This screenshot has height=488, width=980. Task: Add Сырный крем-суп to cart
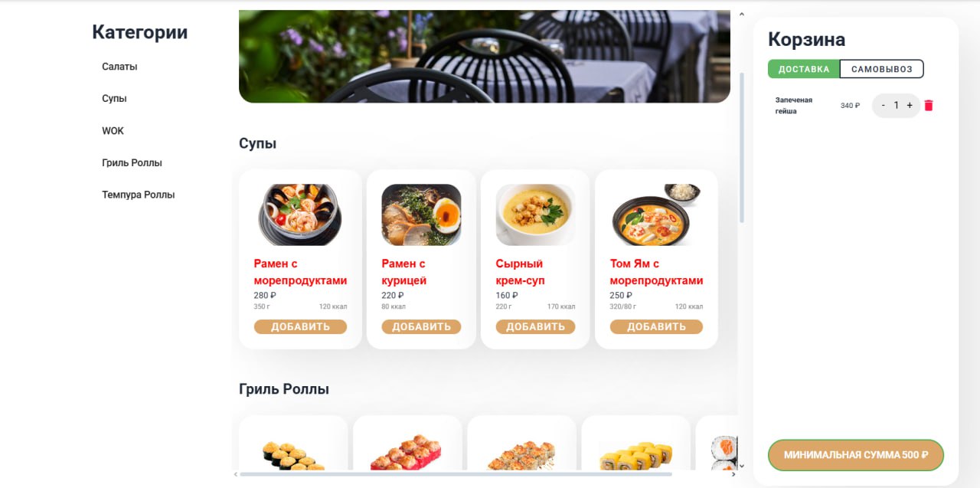[535, 327]
